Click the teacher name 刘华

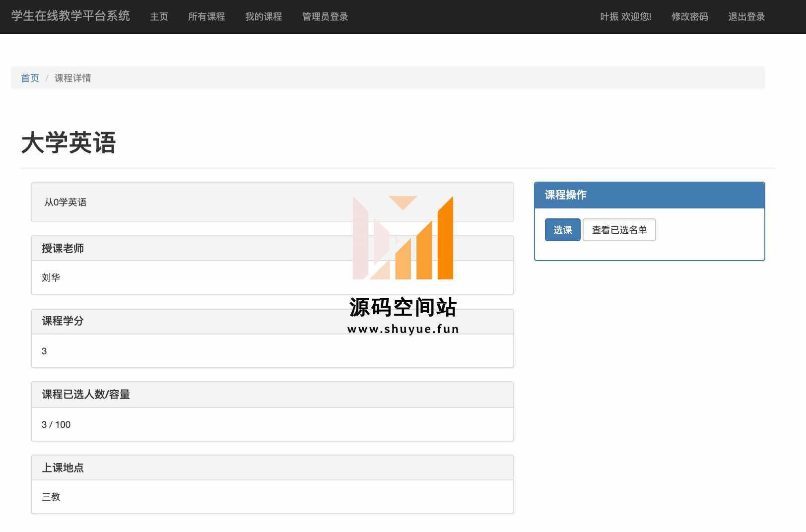click(51, 277)
